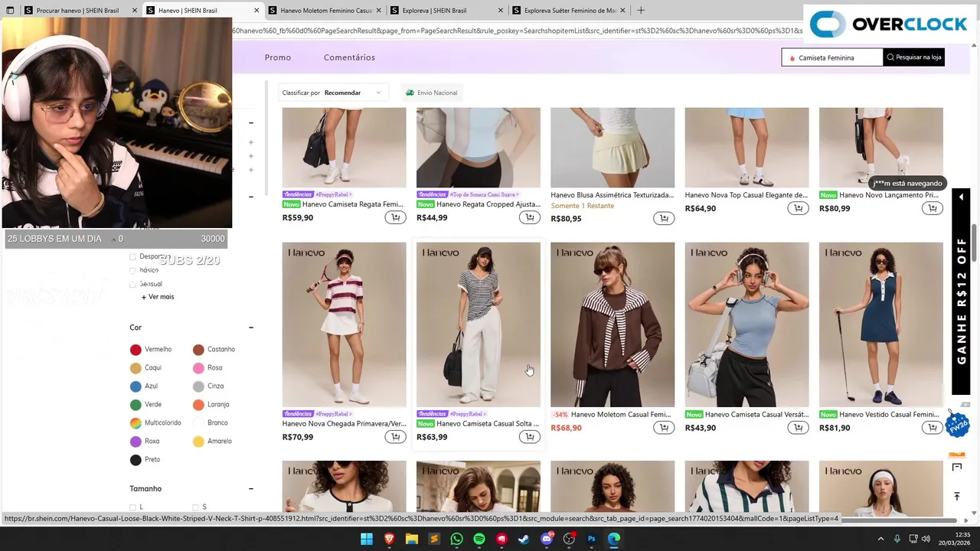980x551 pixels.
Task: Open the #PreppyRebel tag above Camiseta Regata
Action: click(317, 194)
